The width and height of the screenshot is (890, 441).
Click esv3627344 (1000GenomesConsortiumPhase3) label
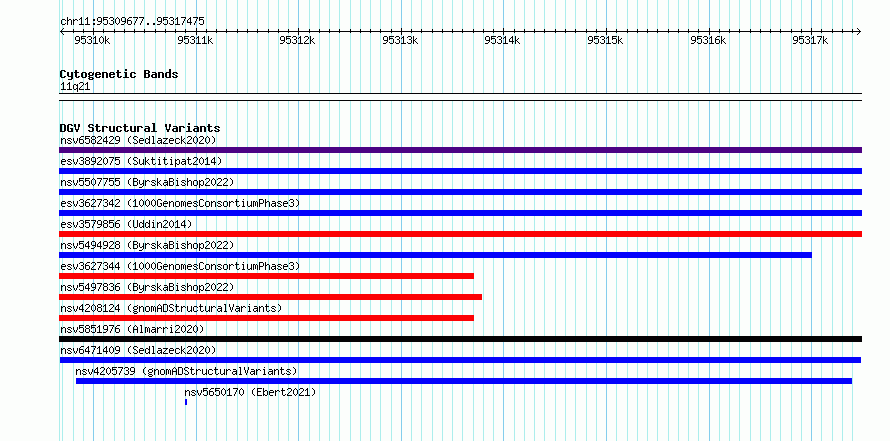click(180, 266)
